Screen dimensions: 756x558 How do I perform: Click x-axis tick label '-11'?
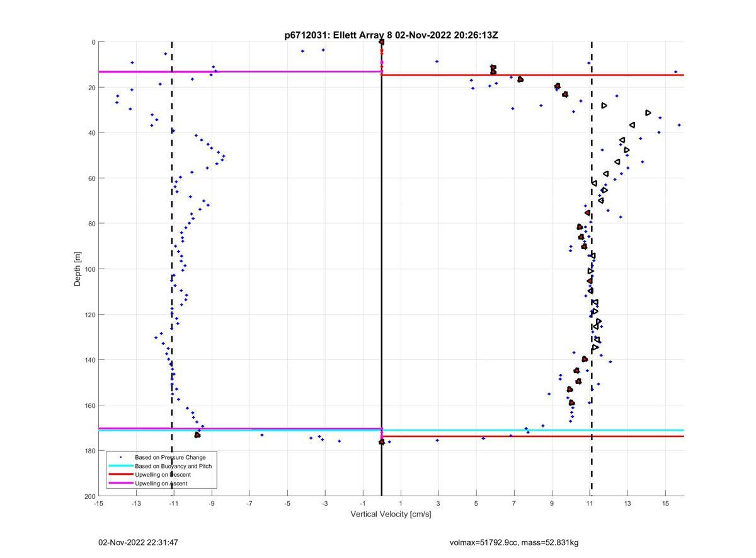[174, 504]
